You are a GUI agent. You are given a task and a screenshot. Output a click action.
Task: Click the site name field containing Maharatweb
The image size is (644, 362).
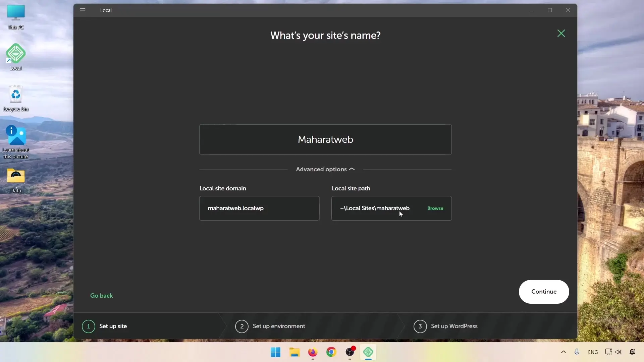(325, 139)
